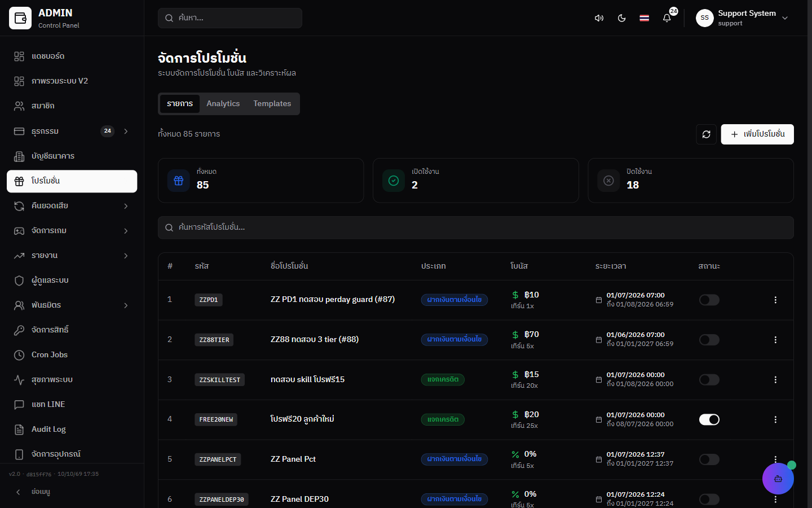Click the X icon in disabled card

coord(608,181)
